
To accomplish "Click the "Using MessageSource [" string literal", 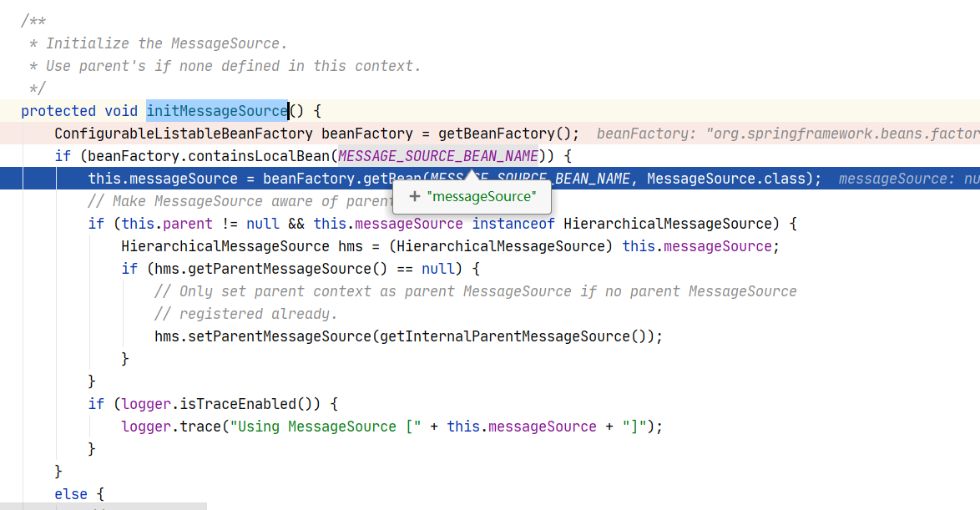I will click(326, 427).
